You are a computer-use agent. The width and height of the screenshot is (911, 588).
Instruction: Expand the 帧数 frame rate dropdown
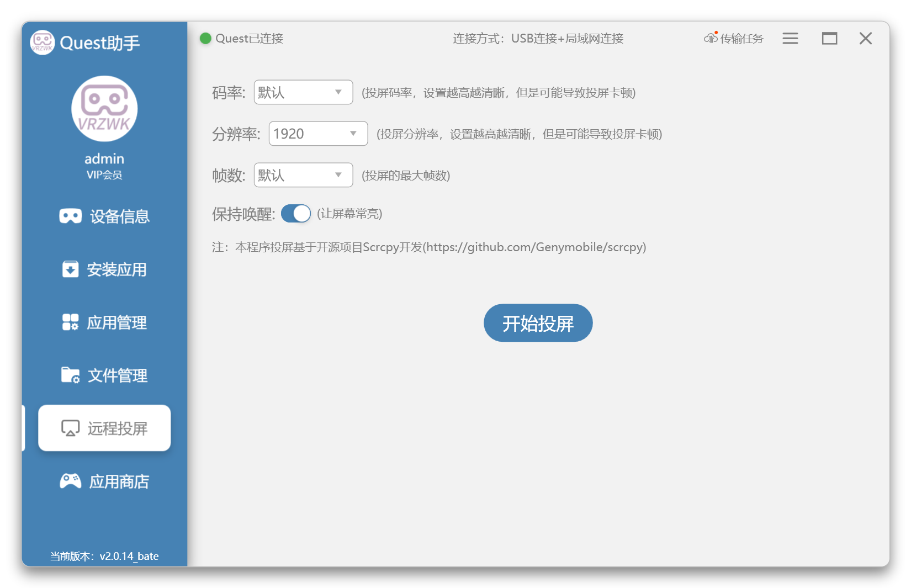pos(303,175)
